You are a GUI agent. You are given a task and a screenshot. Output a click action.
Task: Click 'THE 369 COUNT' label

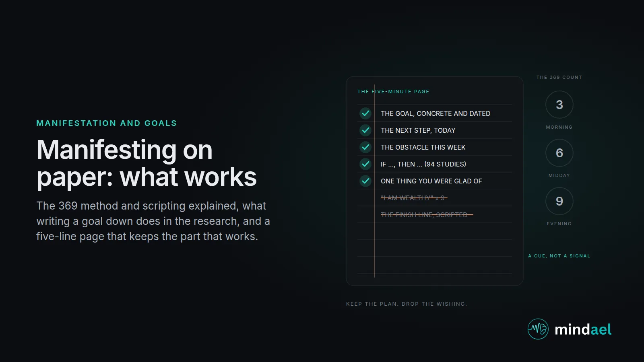coord(559,77)
